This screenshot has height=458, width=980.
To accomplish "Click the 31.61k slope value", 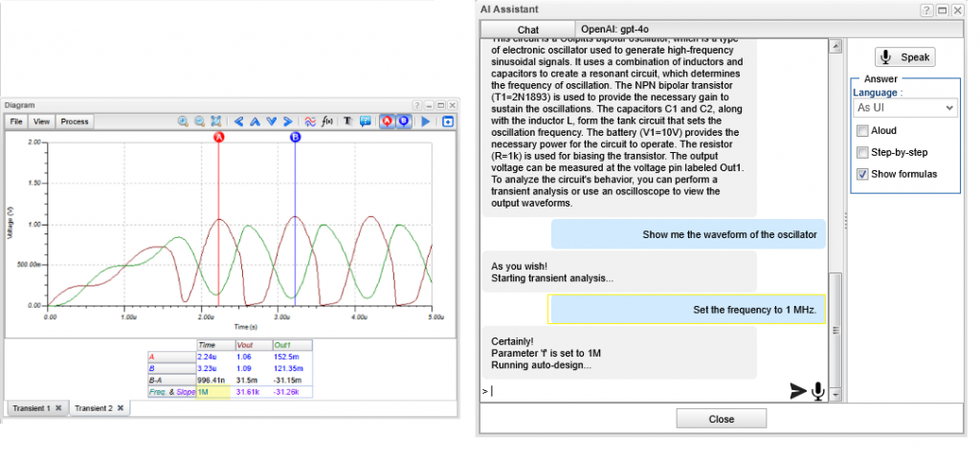I will click(247, 392).
